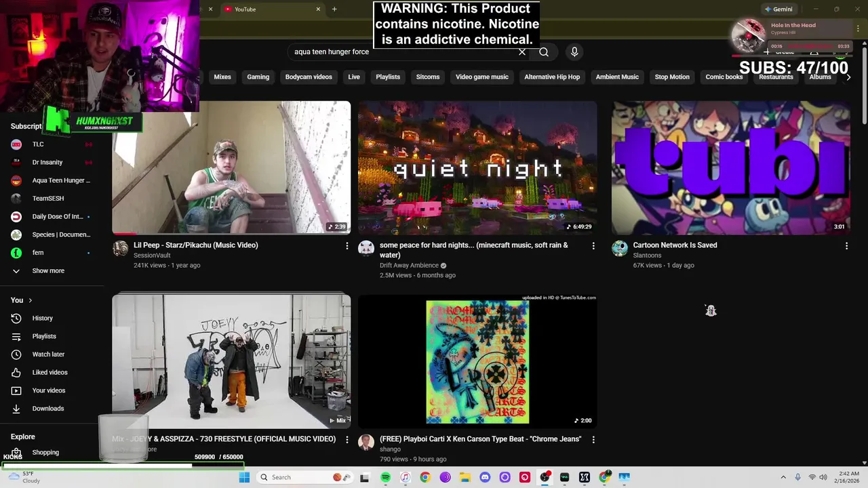This screenshot has width=868, height=488.
Task: Select the Bodycam videos chip
Action: (309, 77)
